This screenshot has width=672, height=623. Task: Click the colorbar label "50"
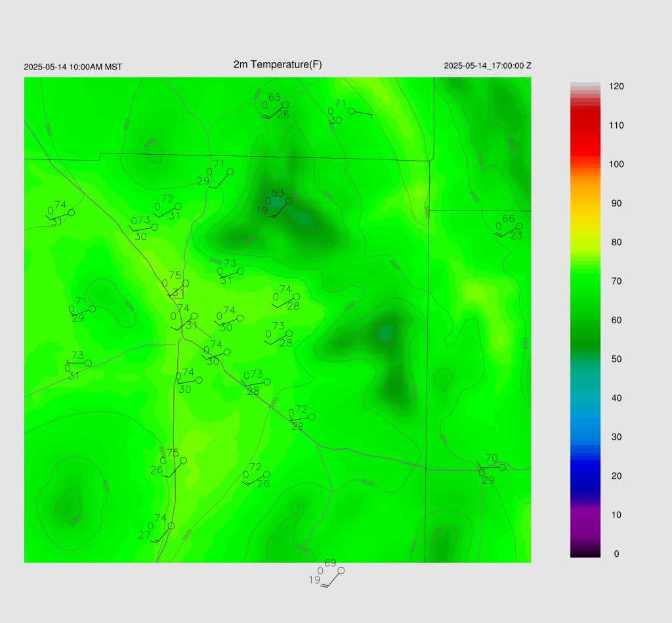pyautogui.click(x=616, y=359)
